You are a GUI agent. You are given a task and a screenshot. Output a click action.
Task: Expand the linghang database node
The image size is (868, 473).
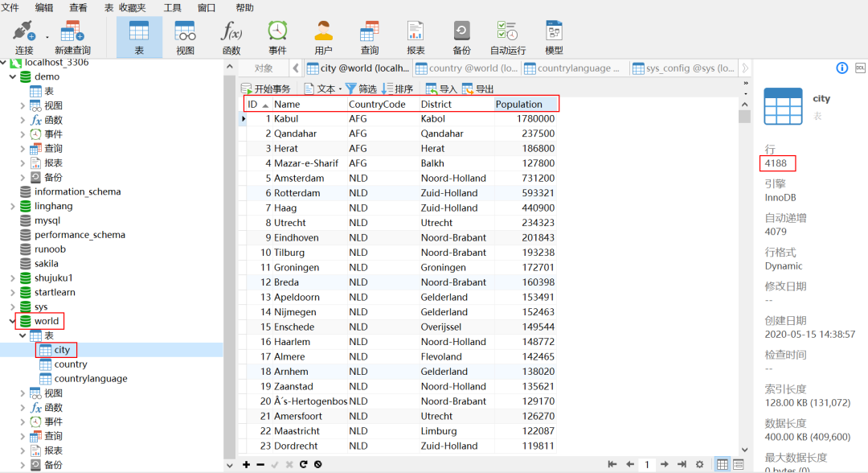[12, 206]
